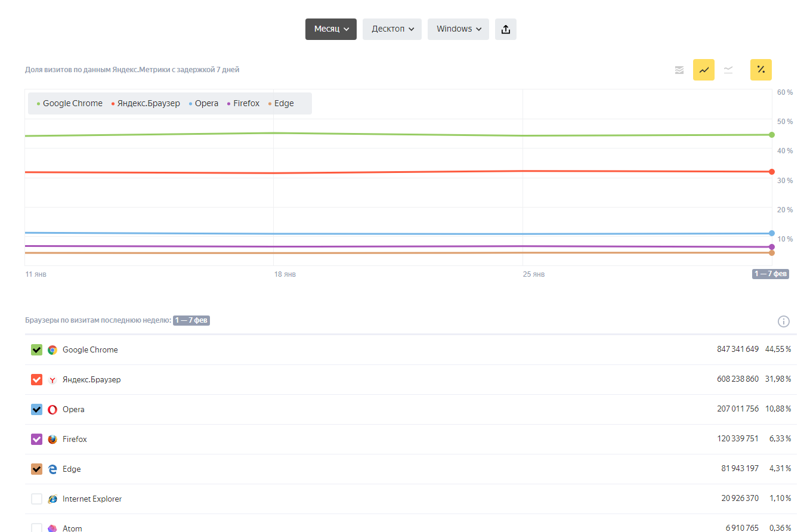Click Firefox in chart legend
810x532 pixels.
(x=243, y=103)
